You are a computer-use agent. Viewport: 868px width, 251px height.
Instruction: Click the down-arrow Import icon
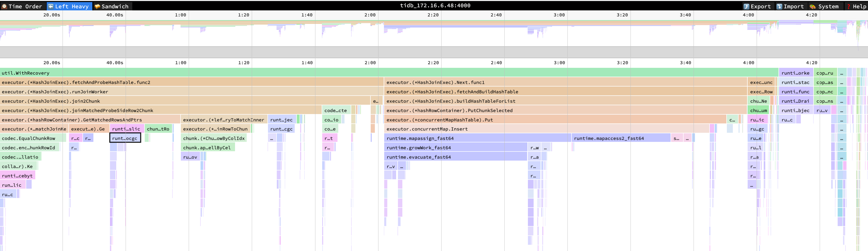(779, 6)
